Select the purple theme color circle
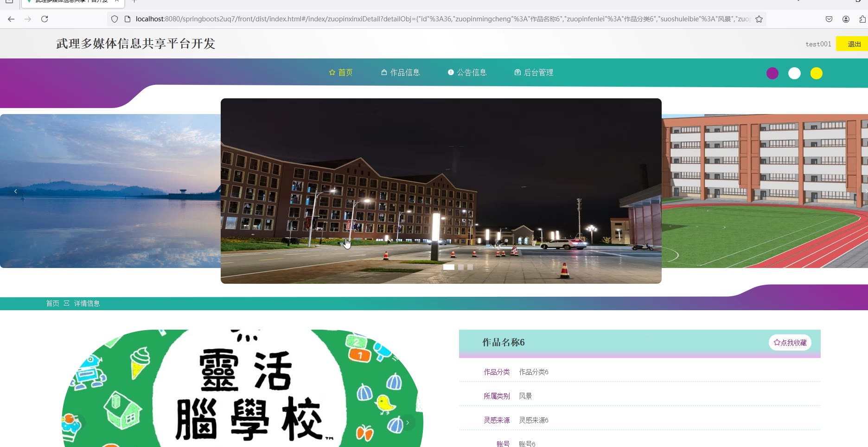The image size is (868, 447). click(x=772, y=73)
